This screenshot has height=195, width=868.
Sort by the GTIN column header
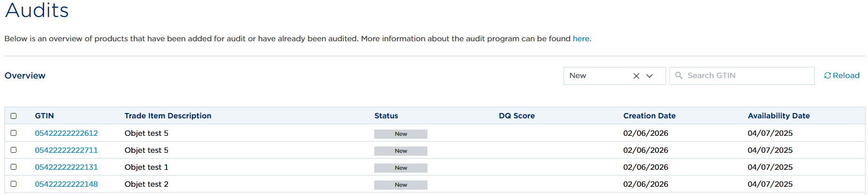[45, 116]
